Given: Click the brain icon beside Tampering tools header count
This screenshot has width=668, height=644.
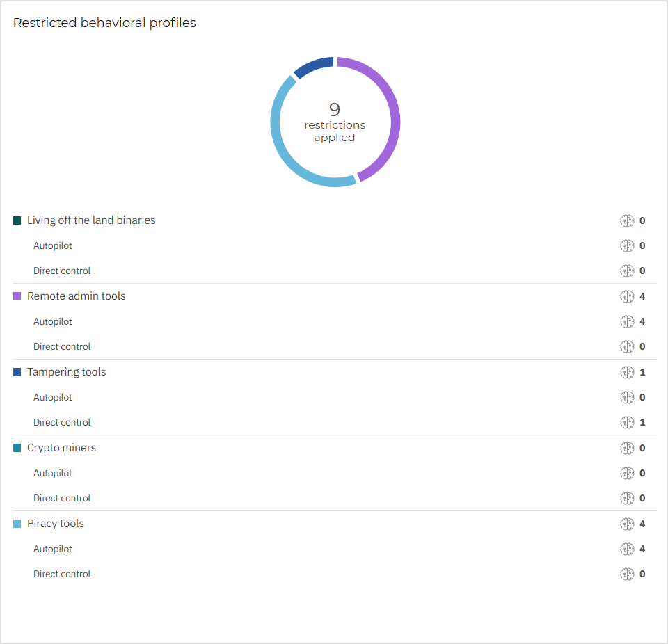Looking at the screenshot, I should point(627,372).
